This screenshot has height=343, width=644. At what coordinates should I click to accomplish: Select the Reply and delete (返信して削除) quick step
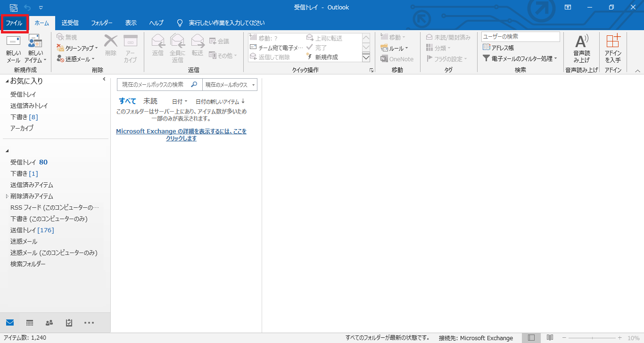[276, 57]
